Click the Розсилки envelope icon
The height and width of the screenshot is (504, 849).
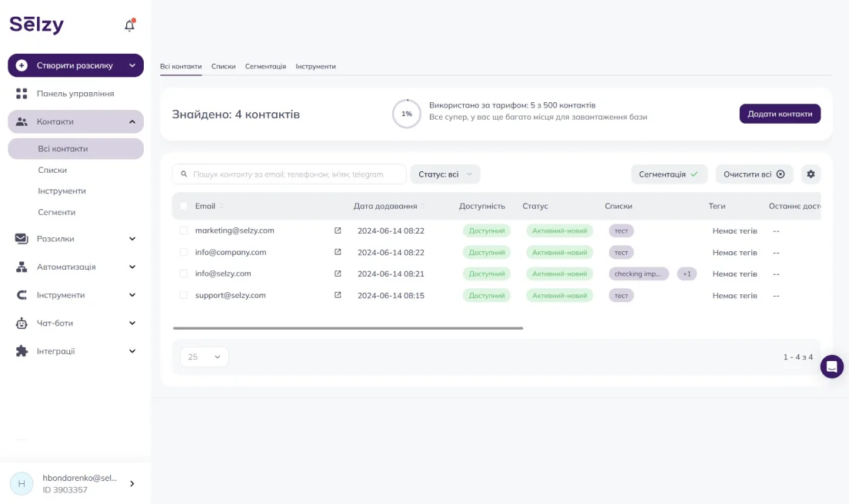22,238
